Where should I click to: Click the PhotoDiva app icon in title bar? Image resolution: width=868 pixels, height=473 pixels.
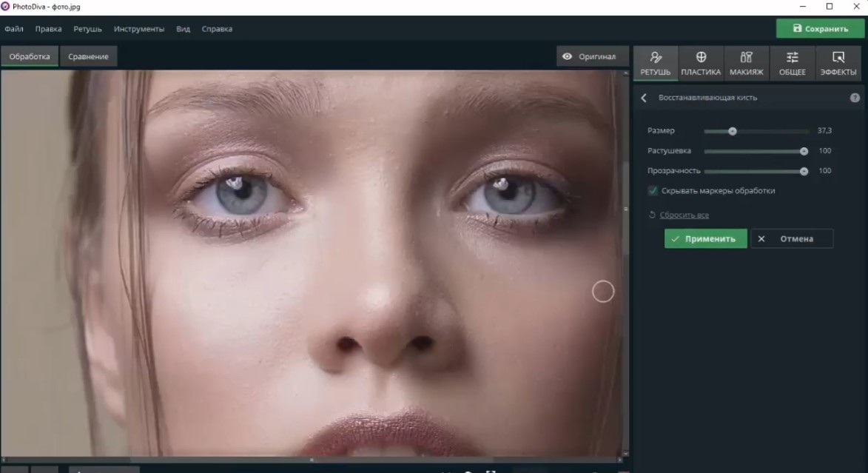[x=5, y=7]
